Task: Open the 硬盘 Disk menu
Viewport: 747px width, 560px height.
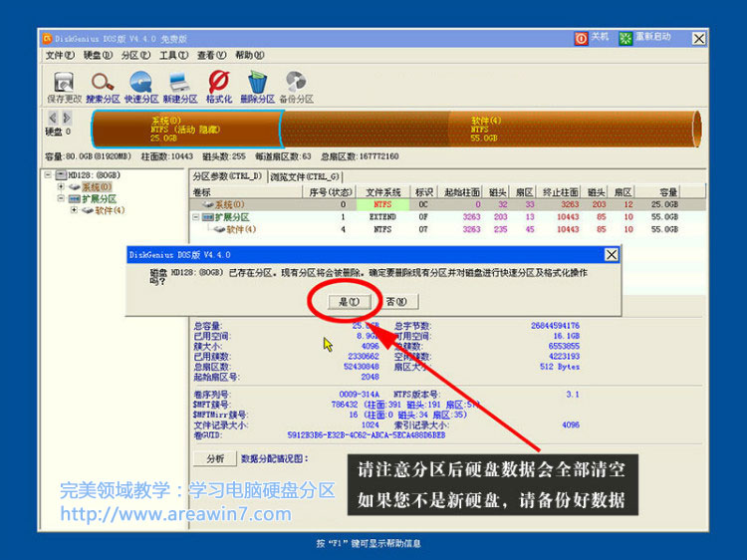Action: 98,55
